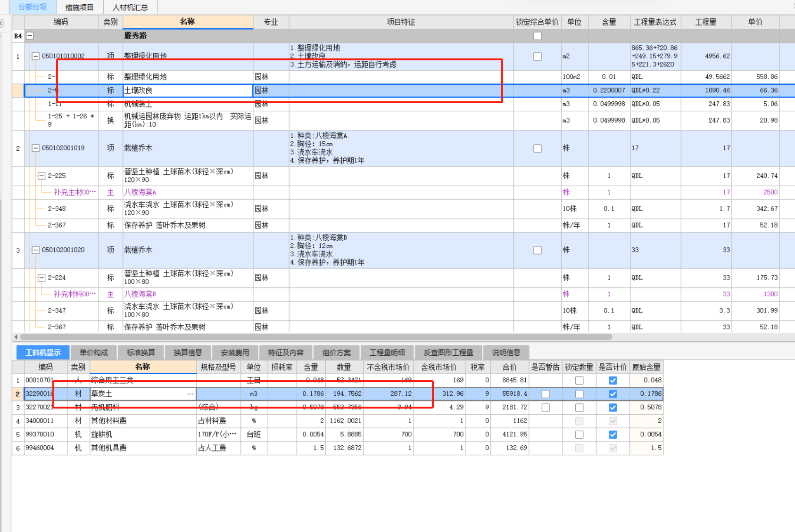Viewport: 795px width, 532px height.
Task: Open the 标准换算 tab
Action: tap(141, 352)
